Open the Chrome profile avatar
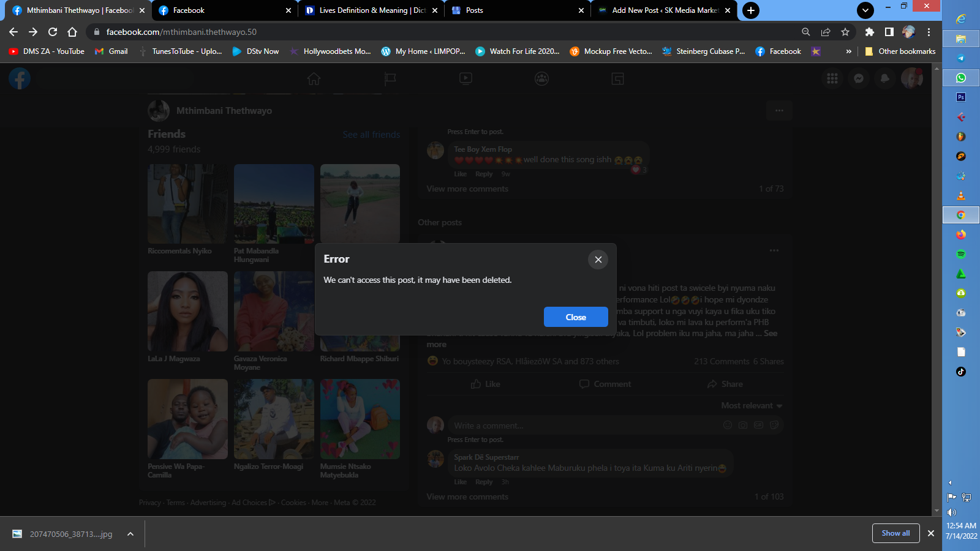 [909, 32]
